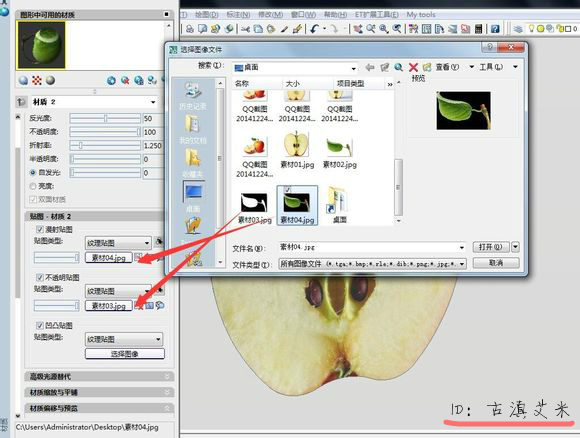Click the checkered material preview icon
580x438 pixels.
coord(37,80)
